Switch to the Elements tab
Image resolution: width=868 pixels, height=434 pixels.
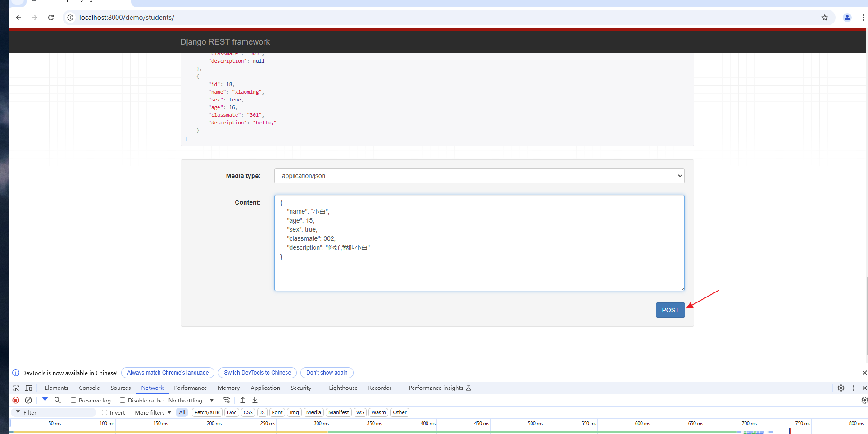56,388
